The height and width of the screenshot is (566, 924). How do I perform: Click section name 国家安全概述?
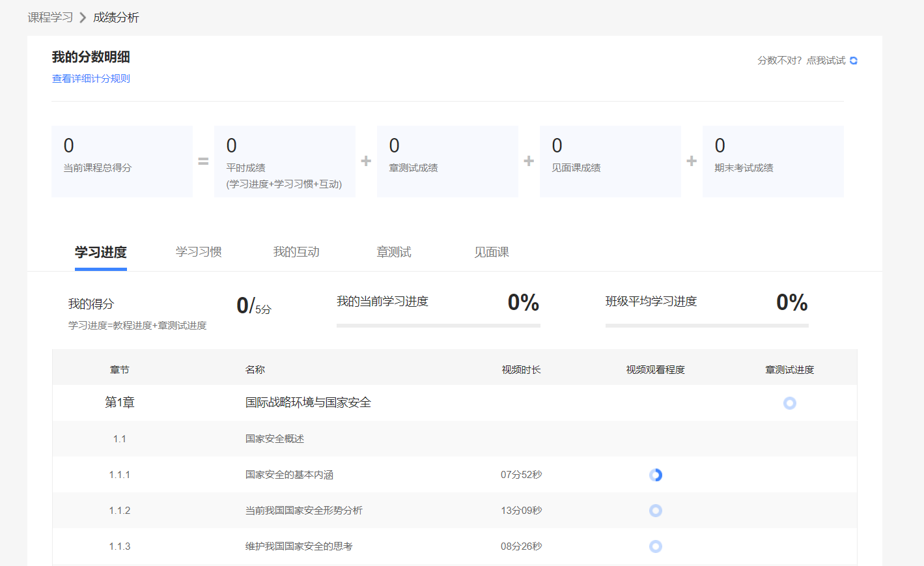[275, 439]
